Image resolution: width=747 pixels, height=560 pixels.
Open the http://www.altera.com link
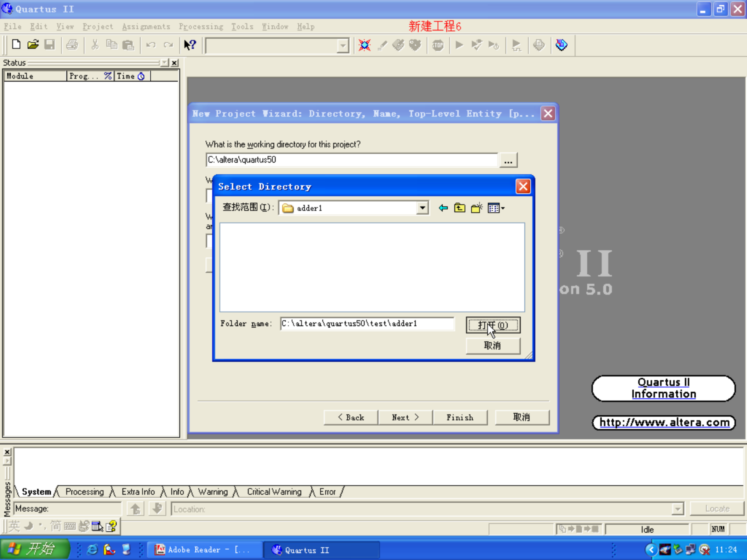click(664, 422)
